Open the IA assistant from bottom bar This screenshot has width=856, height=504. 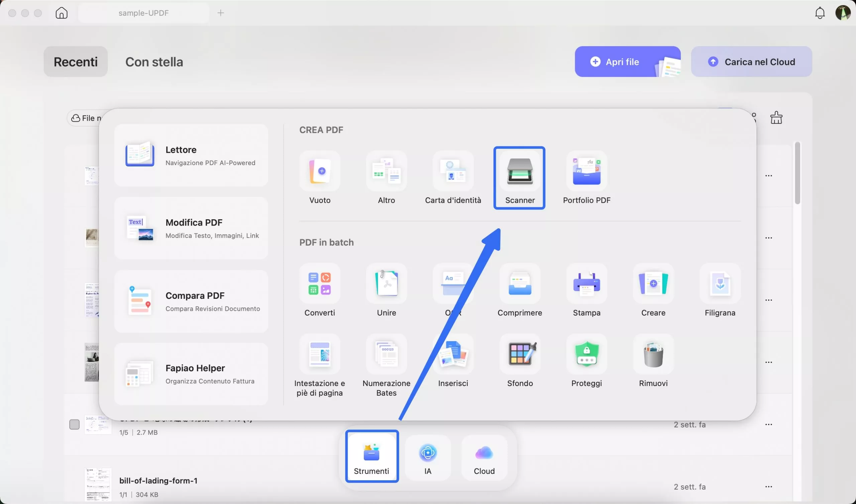click(x=428, y=457)
